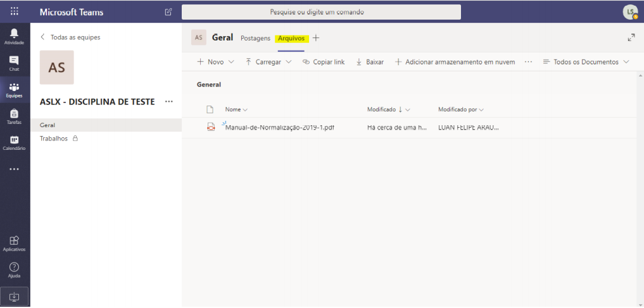Screen dimensions: 644x308
Task: Go back to Todas as equipes
Action: pos(70,37)
